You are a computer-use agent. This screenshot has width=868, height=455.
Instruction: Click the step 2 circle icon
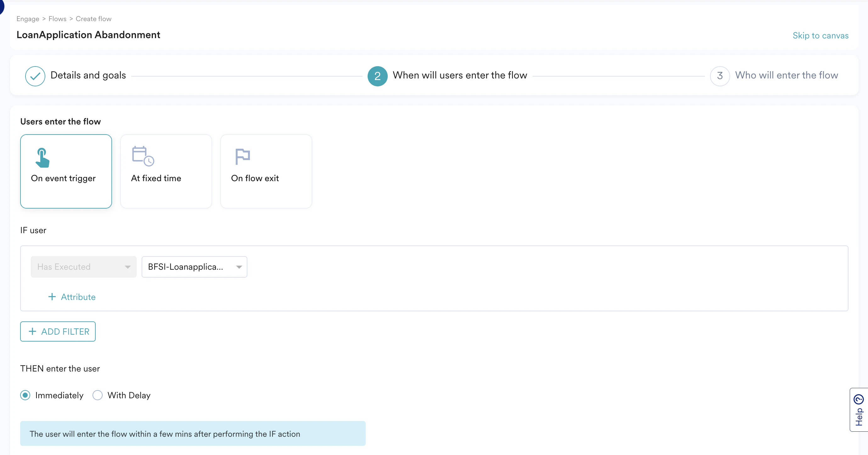[x=377, y=76]
